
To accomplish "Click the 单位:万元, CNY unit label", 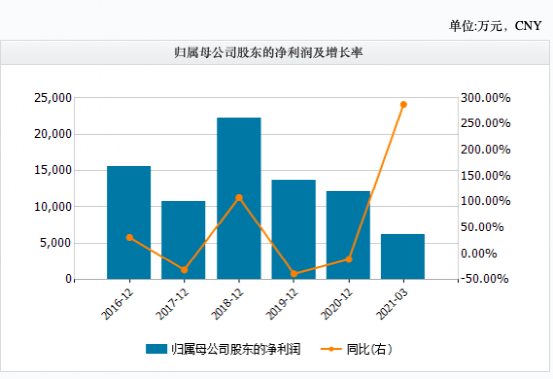I will pos(495,26).
